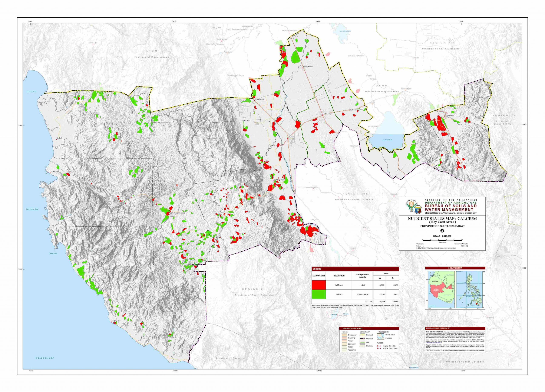
Task: Click the President Quirino town label
Action: [x=357, y=110]
